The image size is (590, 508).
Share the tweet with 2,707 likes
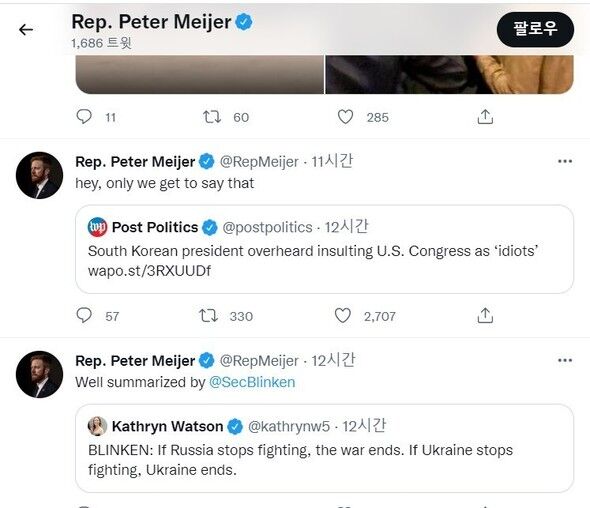(485, 315)
